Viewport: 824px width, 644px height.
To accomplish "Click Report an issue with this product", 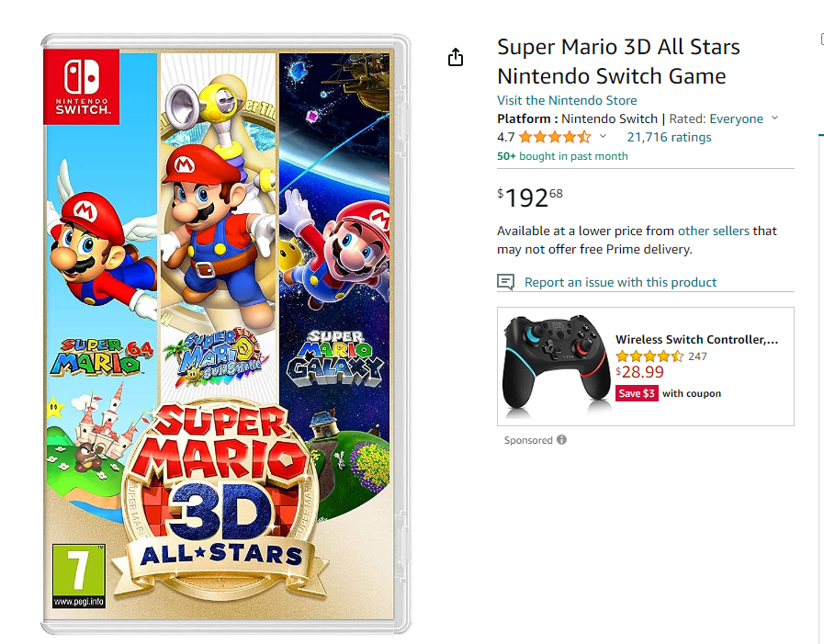I will click(620, 282).
